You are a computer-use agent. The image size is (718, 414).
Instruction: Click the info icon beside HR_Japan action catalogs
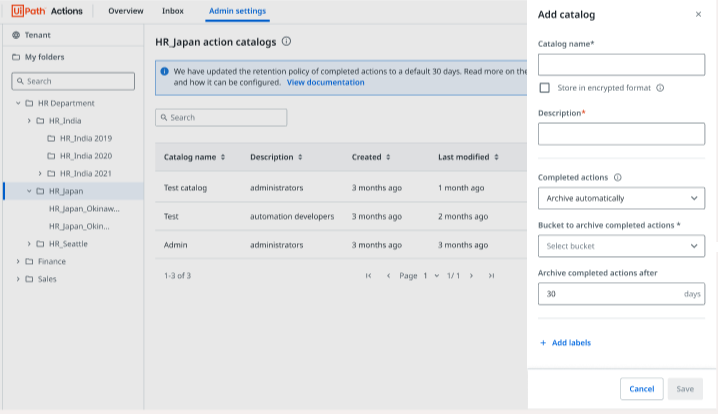[286, 42]
